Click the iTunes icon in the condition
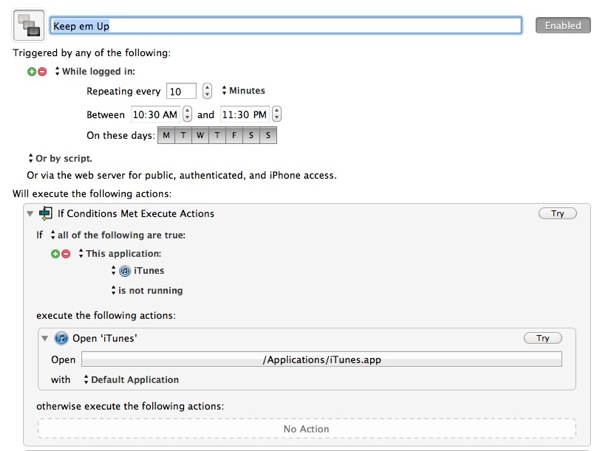600x451 pixels. pos(125,271)
